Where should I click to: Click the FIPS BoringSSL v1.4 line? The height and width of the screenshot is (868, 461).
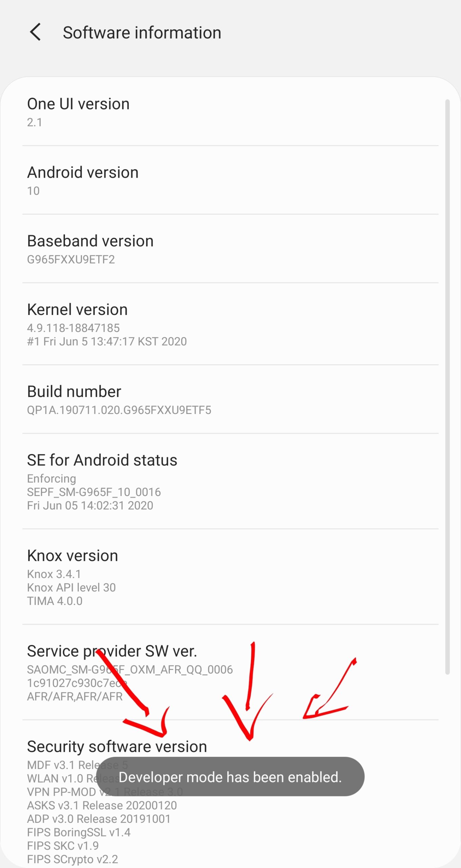[79, 832]
